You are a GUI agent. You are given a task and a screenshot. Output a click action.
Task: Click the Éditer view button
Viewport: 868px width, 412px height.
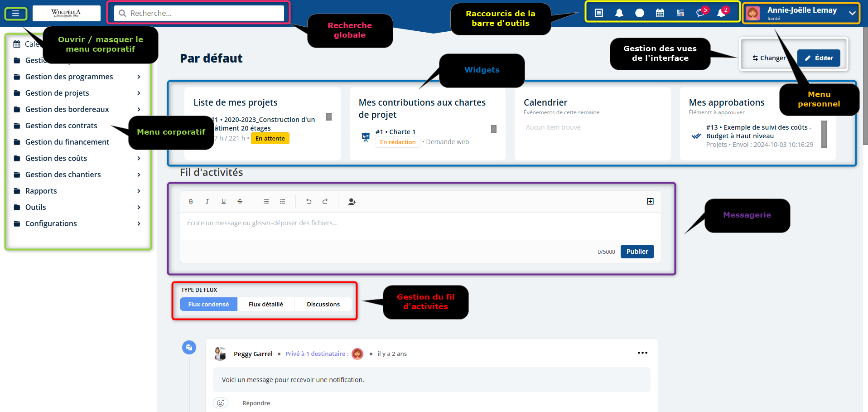(x=819, y=58)
